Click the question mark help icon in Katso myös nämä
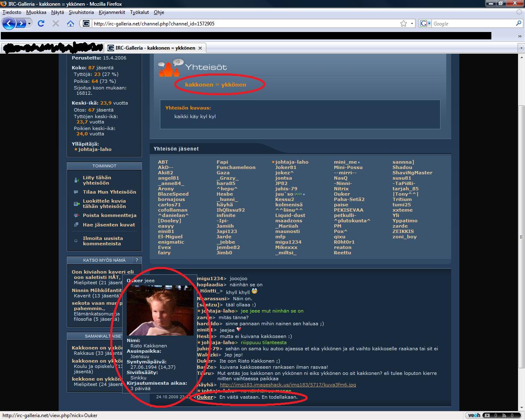Screen dimensions: 525x420 [137, 260]
